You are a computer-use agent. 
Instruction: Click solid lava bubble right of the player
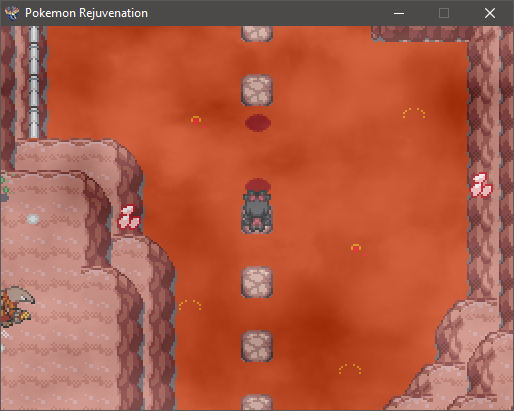356,248
